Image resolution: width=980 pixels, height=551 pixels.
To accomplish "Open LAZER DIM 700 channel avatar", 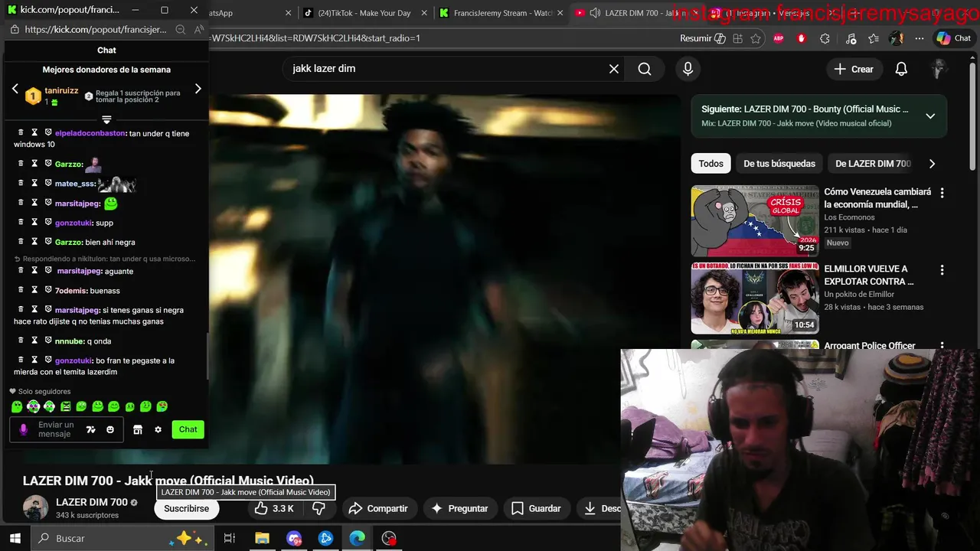I will (35, 508).
